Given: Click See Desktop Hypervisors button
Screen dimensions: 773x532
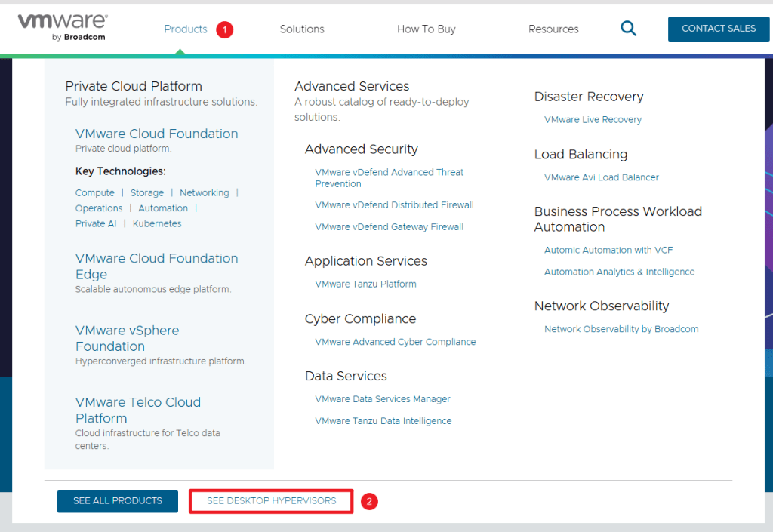Looking at the screenshot, I should coord(271,501).
